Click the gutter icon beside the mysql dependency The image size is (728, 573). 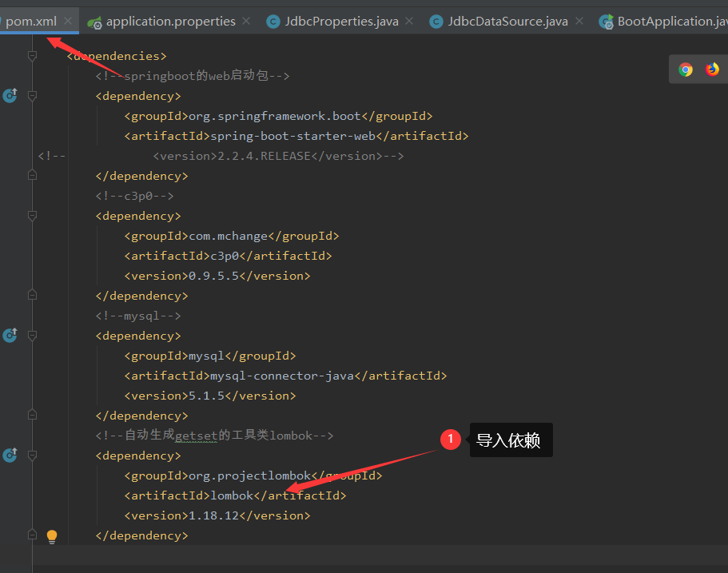(x=10, y=335)
